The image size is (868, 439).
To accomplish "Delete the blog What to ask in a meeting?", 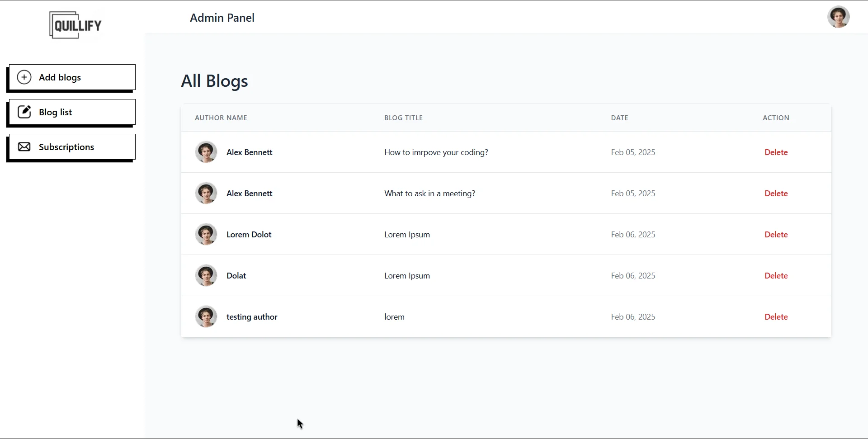I will tap(776, 193).
